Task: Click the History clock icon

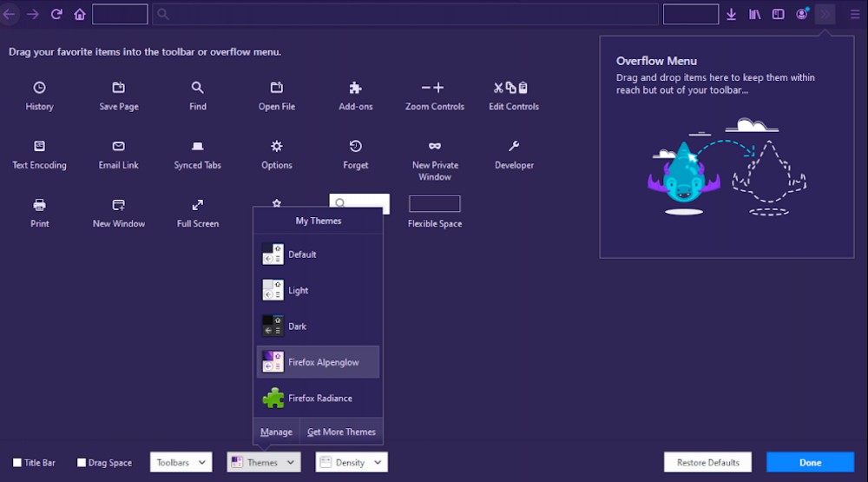Action: click(x=39, y=88)
